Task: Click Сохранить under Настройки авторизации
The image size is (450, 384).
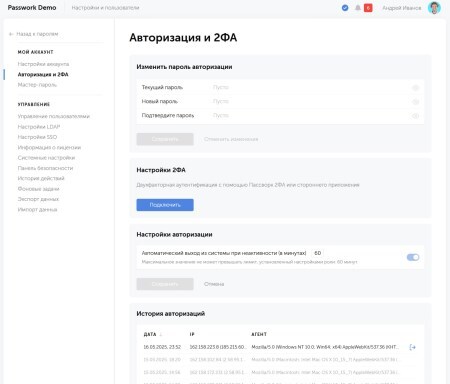Action: pos(165,284)
